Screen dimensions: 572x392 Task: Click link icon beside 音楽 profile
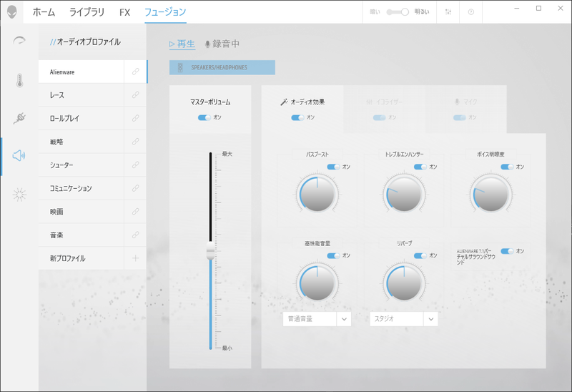[135, 235]
